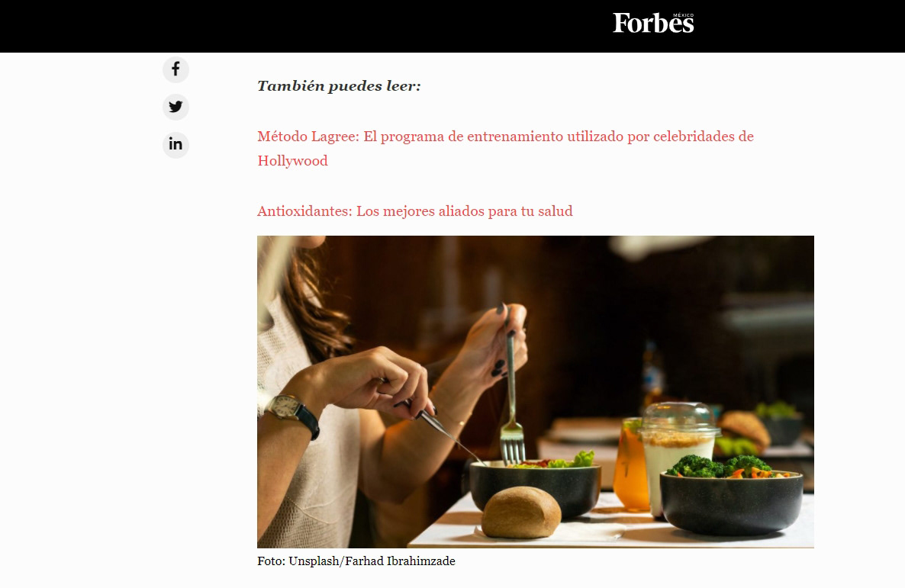The image size is (905, 588).
Task: Click the 'También puedes leer:' heading
Action: [339, 86]
